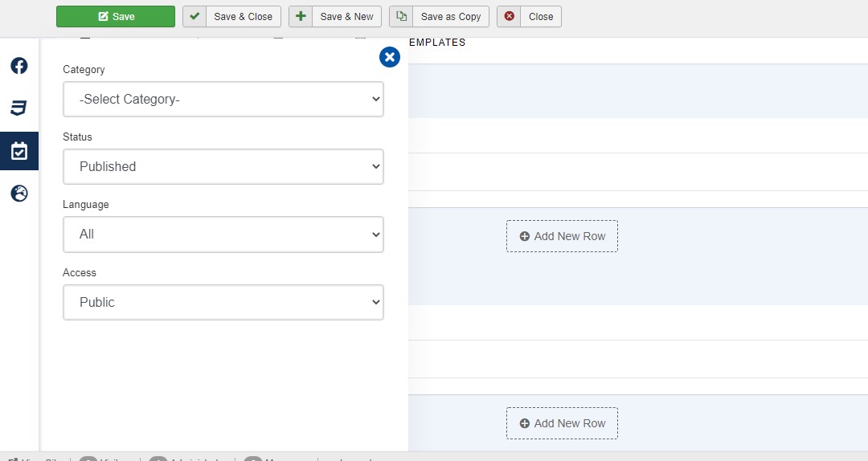Screen dimensions: 868x461
Task: Close the side panel with blue X
Action: pos(390,57)
